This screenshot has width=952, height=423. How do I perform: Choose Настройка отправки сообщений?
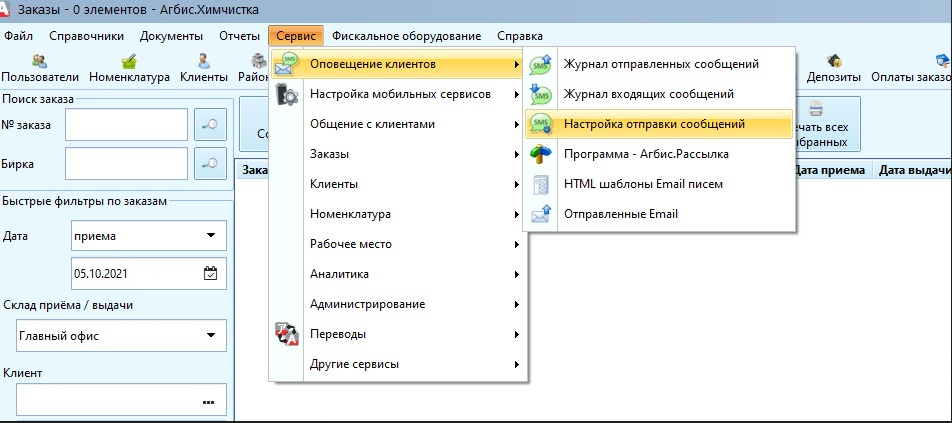[660, 124]
